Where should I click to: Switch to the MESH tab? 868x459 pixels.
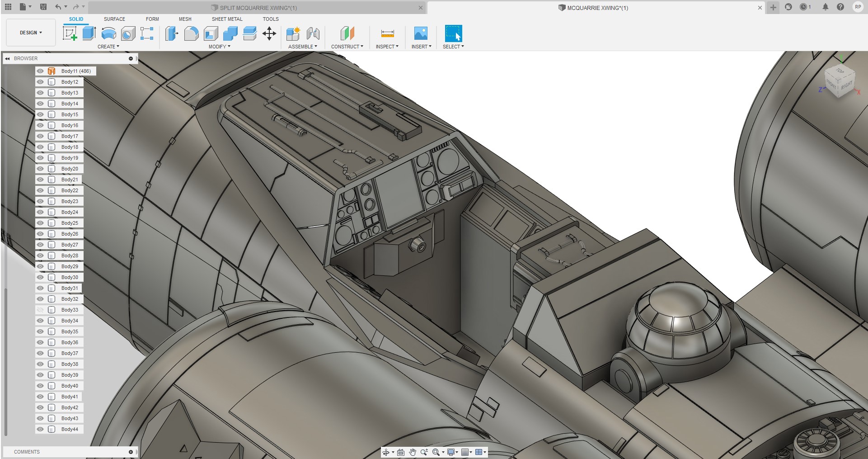pyautogui.click(x=185, y=19)
